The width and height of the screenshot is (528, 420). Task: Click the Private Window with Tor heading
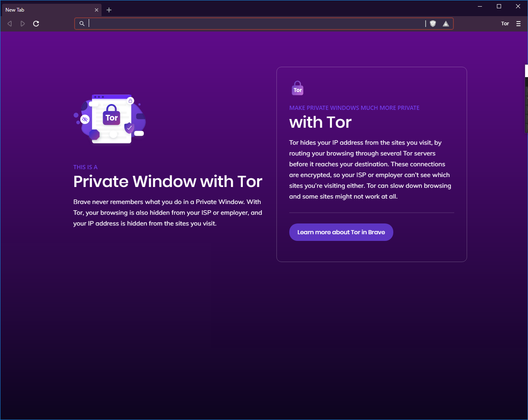[x=168, y=182]
